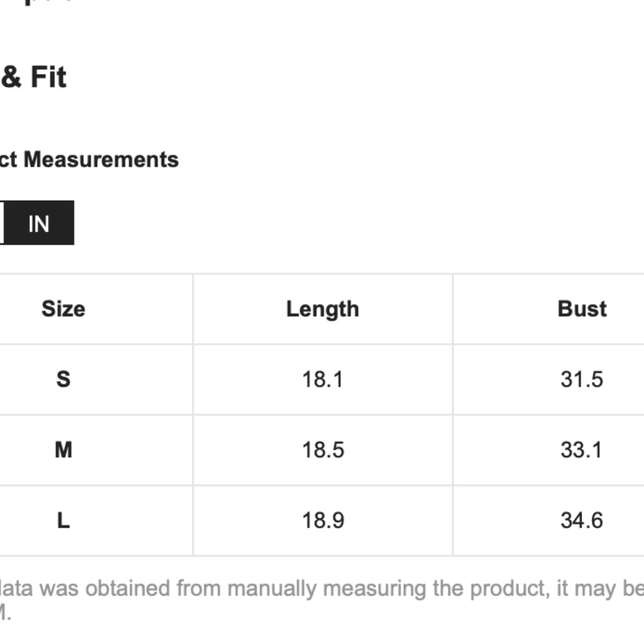Click the 18.9 length value

[323, 520]
